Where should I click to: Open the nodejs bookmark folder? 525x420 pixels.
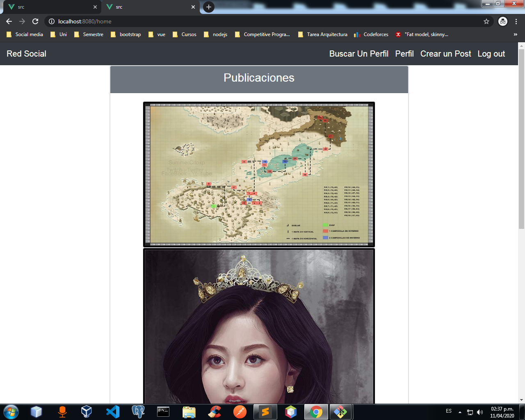click(x=215, y=34)
